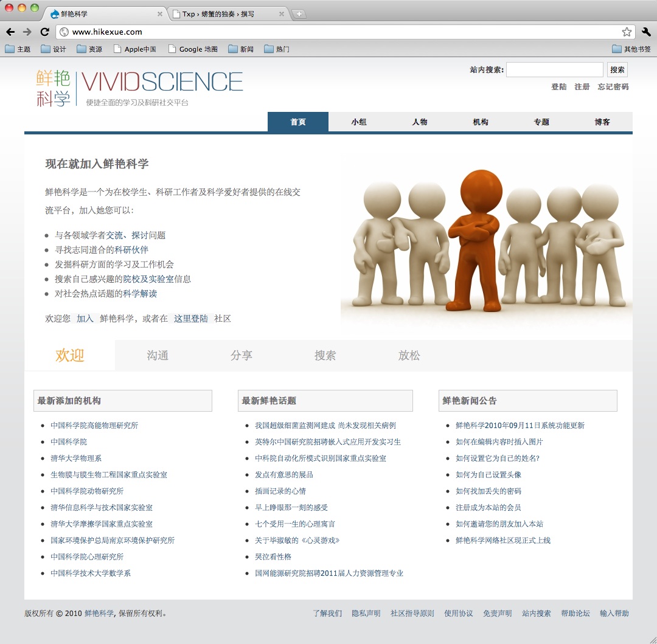
Task: Switch to the 小组 navigation tab
Action: [x=359, y=122]
